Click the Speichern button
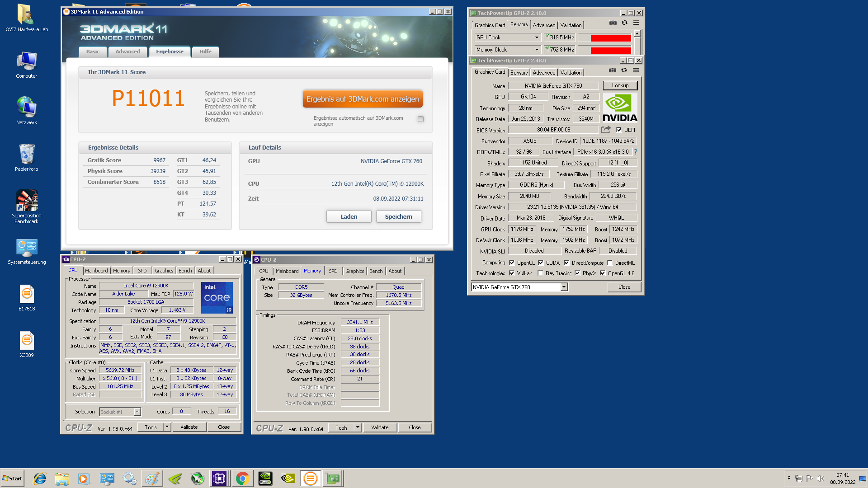 pyautogui.click(x=398, y=216)
